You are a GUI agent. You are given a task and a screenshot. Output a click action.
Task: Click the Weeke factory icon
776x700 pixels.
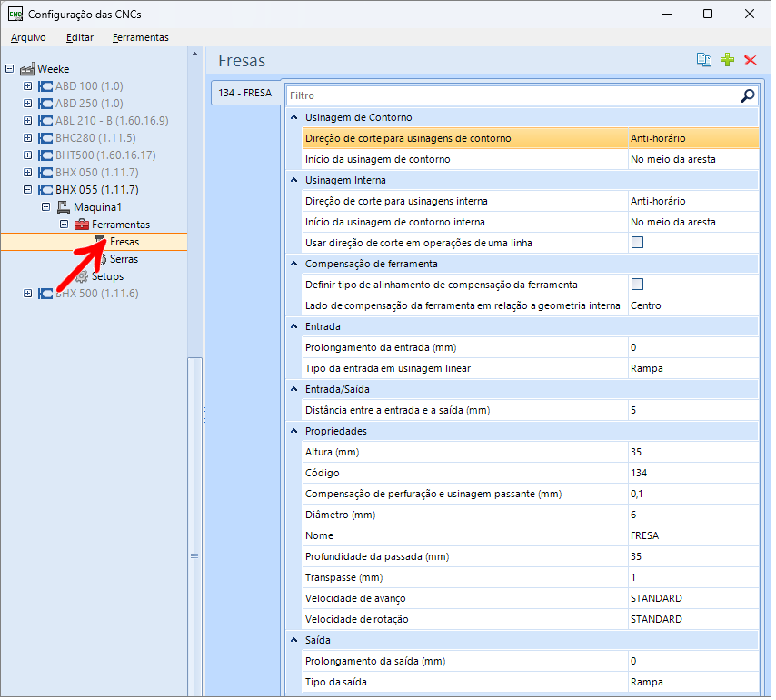pos(27,69)
